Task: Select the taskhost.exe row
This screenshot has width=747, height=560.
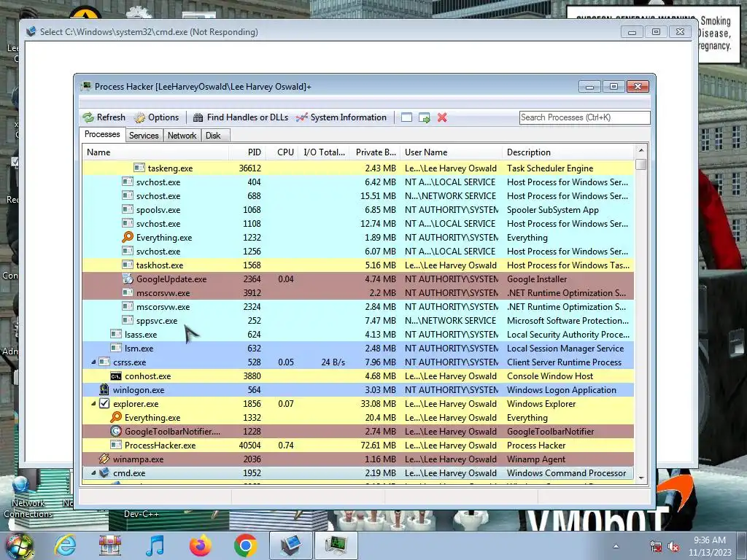Action: (357, 265)
